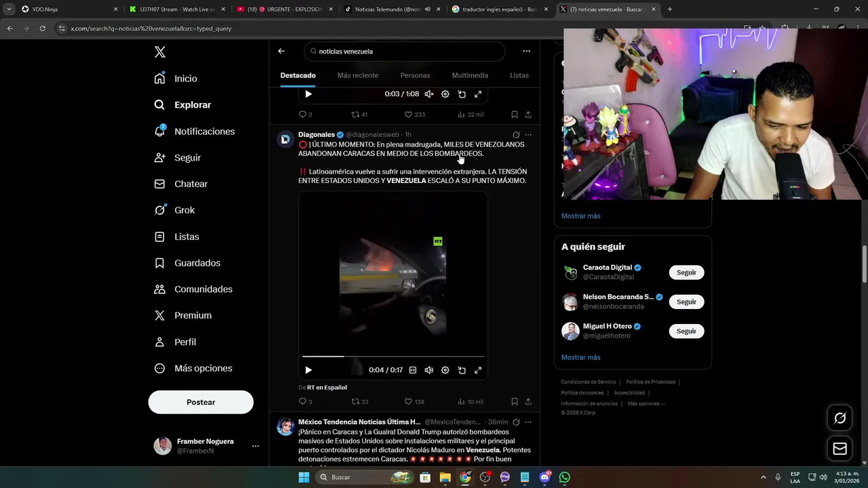This screenshot has width=868, height=488.
Task: Open Listas in sidebar
Action: (177, 237)
